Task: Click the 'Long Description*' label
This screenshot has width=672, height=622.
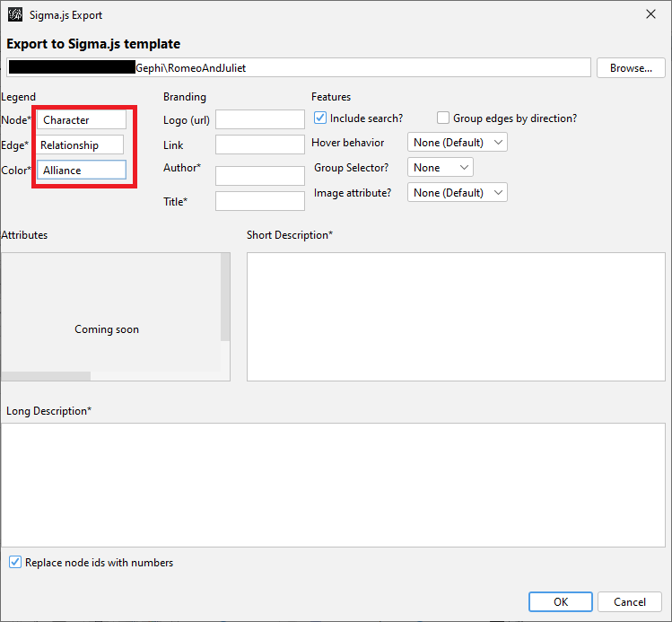Action: pos(48,411)
